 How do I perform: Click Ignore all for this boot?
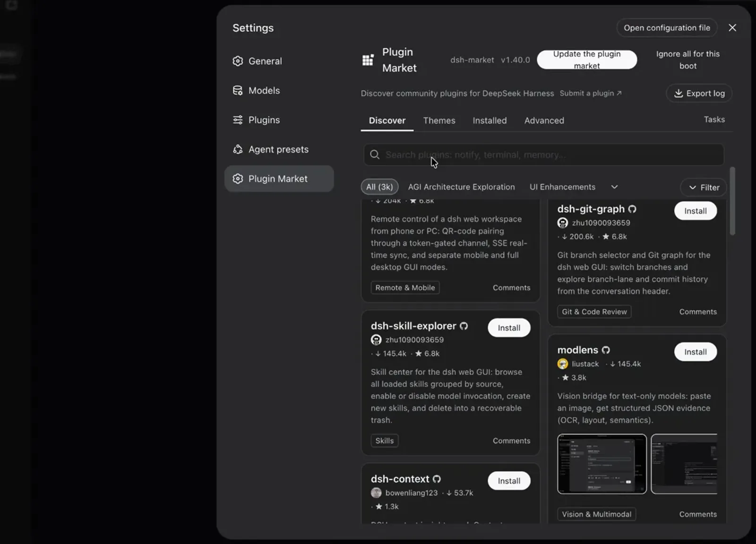(688, 60)
